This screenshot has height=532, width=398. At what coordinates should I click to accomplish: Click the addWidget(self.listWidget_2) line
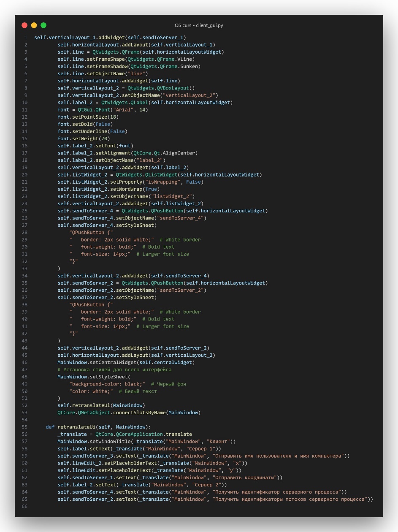pos(130,204)
